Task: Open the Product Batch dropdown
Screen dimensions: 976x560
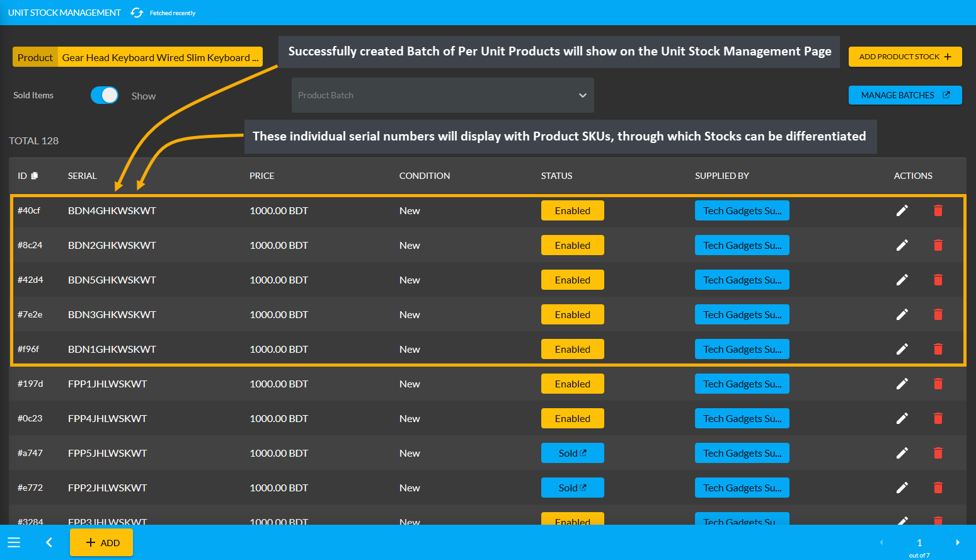Action: (442, 95)
